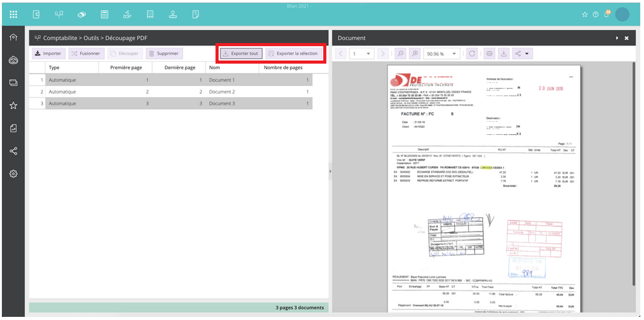Sort by Type column header
The width and height of the screenshot is (644, 320).
72,67
